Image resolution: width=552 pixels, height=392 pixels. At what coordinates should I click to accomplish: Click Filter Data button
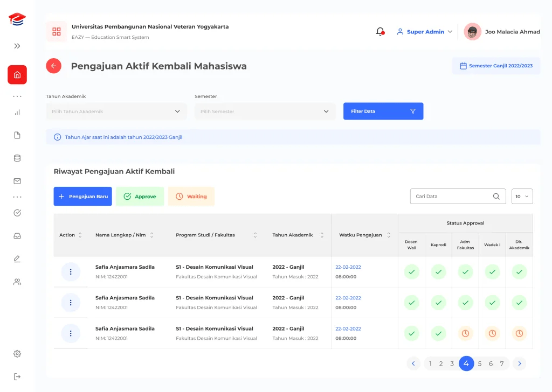(383, 111)
